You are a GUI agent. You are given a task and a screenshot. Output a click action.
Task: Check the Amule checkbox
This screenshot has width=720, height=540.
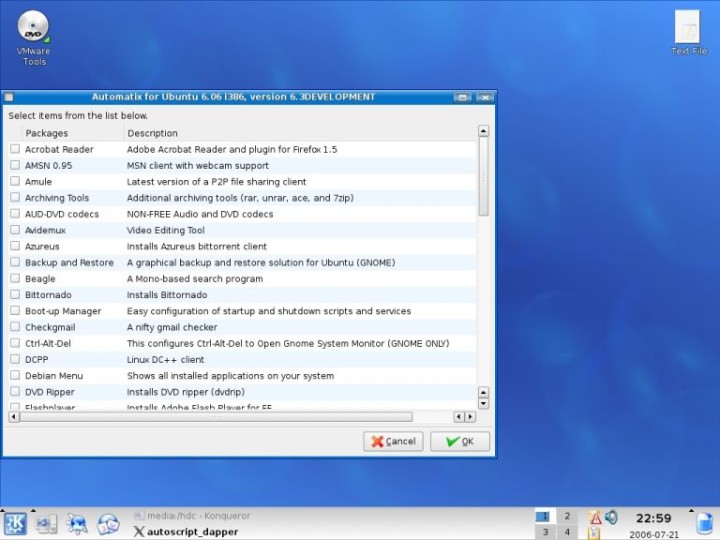(15, 181)
